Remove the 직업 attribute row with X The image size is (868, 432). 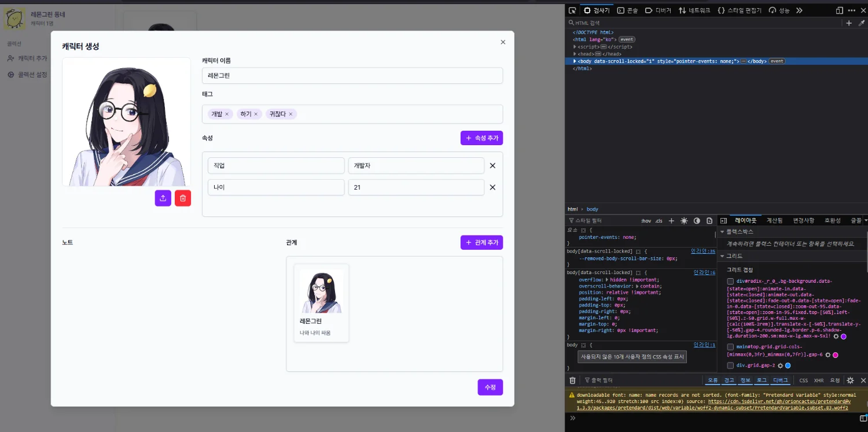click(492, 165)
